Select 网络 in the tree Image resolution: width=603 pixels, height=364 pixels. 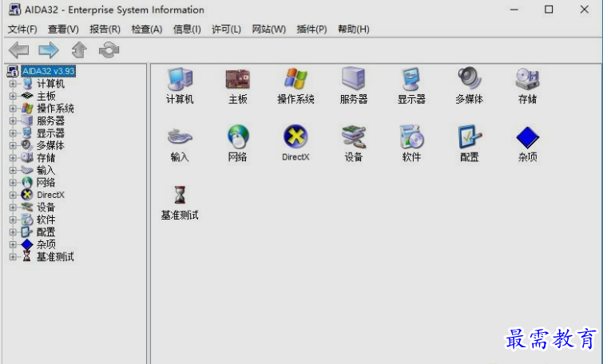tap(46, 182)
